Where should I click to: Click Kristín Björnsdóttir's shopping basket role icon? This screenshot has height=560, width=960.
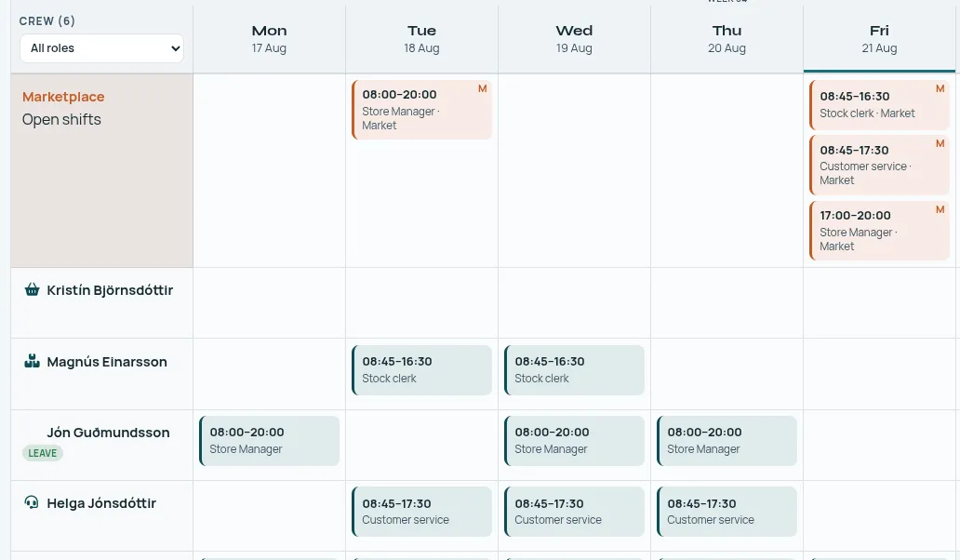click(x=32, y=289)
